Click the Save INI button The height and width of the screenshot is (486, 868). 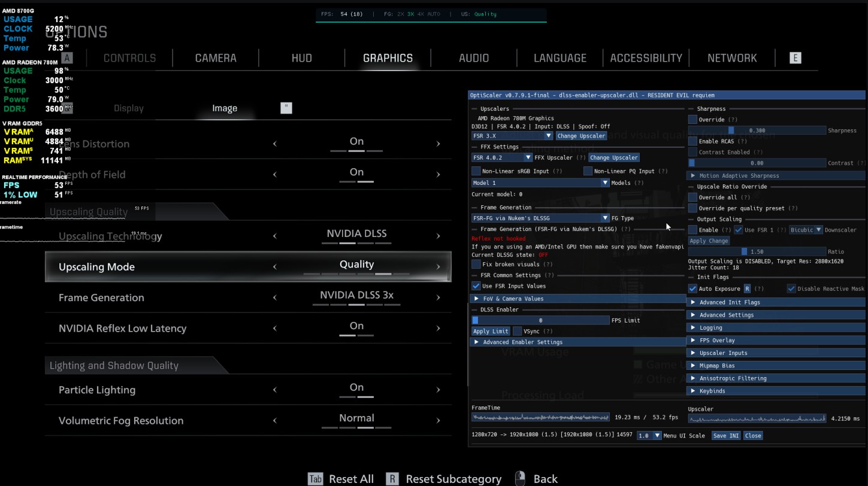click(x=726, y=436)
